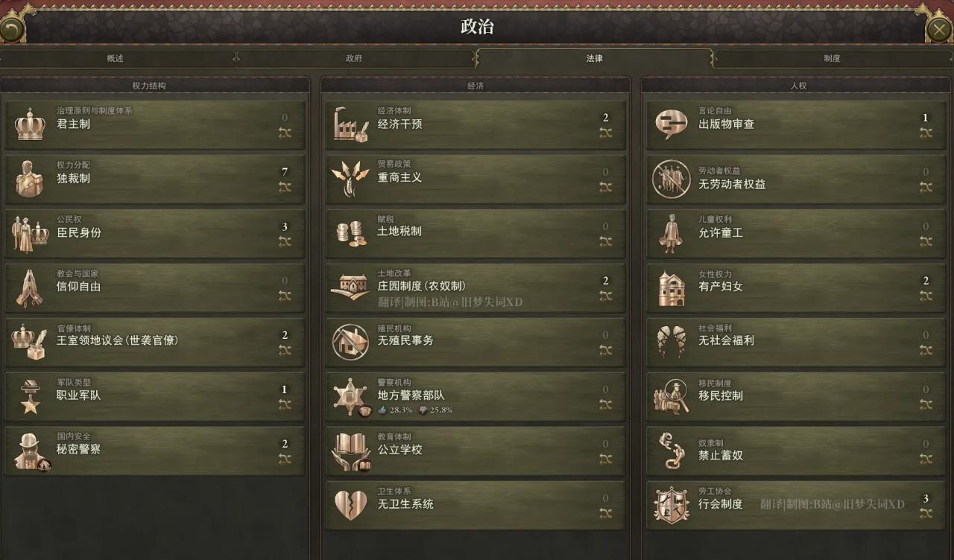
Task: Open the 政府 tab
Action: tap(355, 58)
